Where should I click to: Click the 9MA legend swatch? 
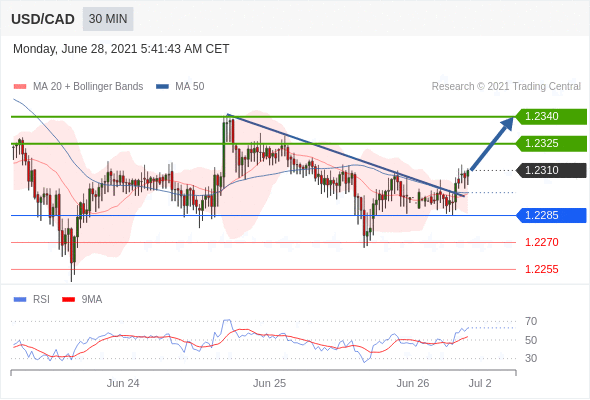click(68, 300)
